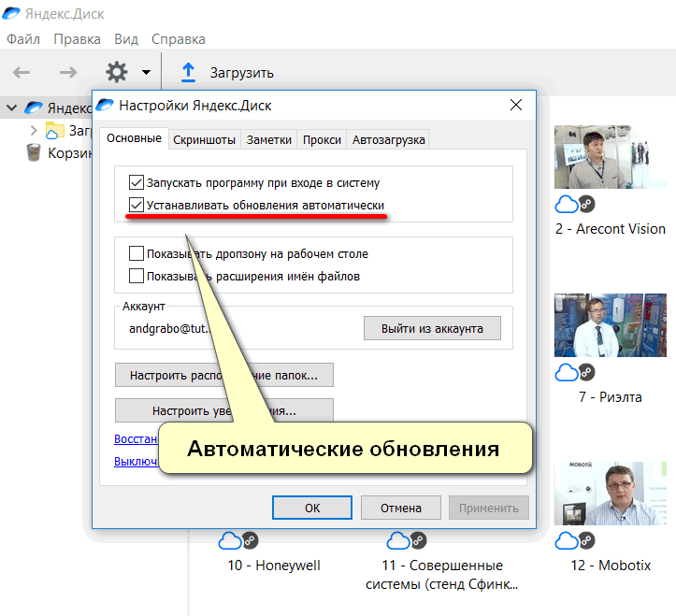This screenshot has height=616, width=676.
Task: Click the Выключить link
Action: coord(136,461)
